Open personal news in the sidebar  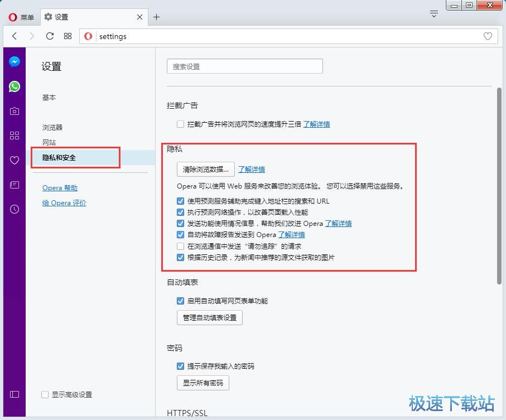point(15,185)
